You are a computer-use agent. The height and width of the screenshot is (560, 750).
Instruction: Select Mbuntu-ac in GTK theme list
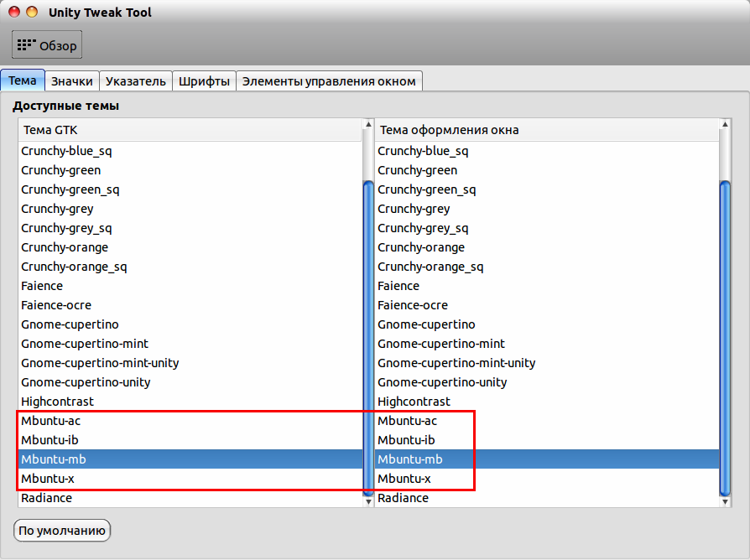pos(190,421)
